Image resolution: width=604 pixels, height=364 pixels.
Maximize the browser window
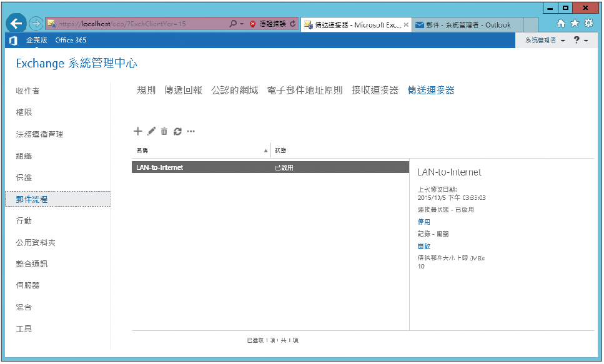pyautogui.click(x=565, y=8)
